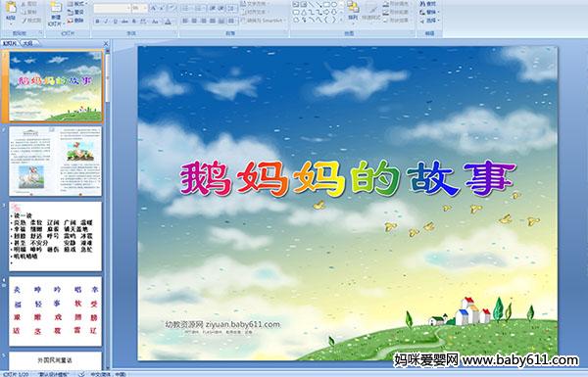The width and height of the screenshot is (588, 377).
Task: Toggle Italic formatting
Action: coord(106,22)
